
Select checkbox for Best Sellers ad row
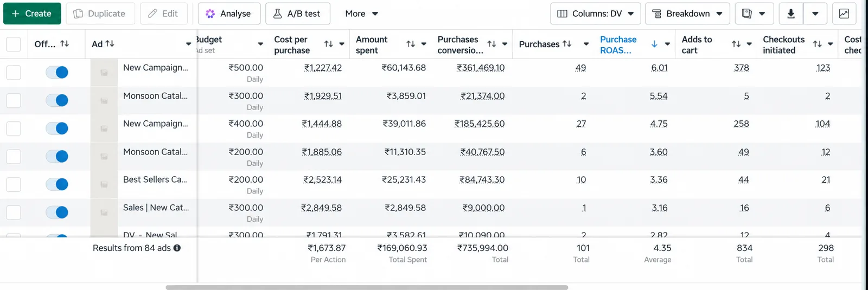click(14, 184)
